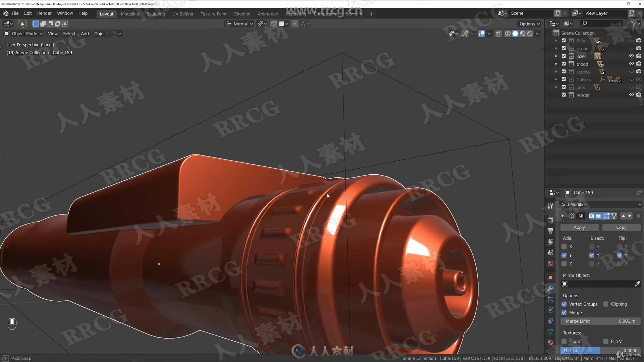Enable the X axis on the Mirror modifier
Screen dimensions: 644x362
(564, 247)
